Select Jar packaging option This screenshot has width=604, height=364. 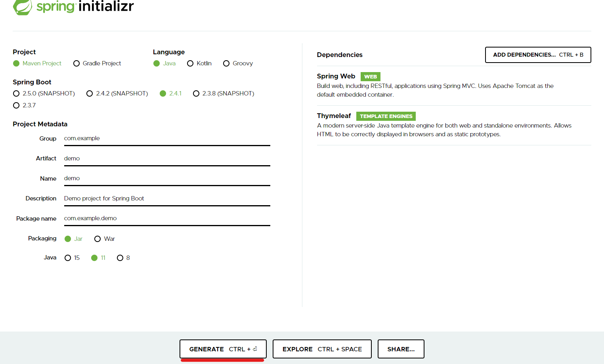click(73, 239)
